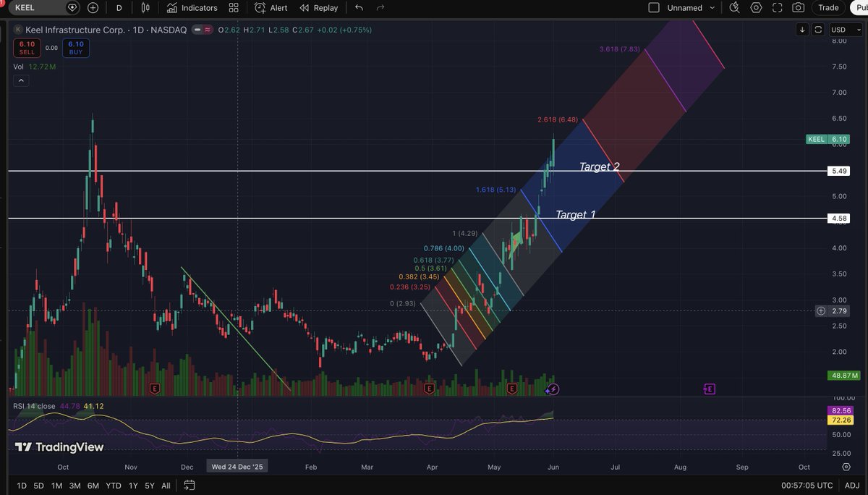868x495 pixels.
Task: Click the October earnings E marker
Action: pyautogui.click(x=154, y=389)
